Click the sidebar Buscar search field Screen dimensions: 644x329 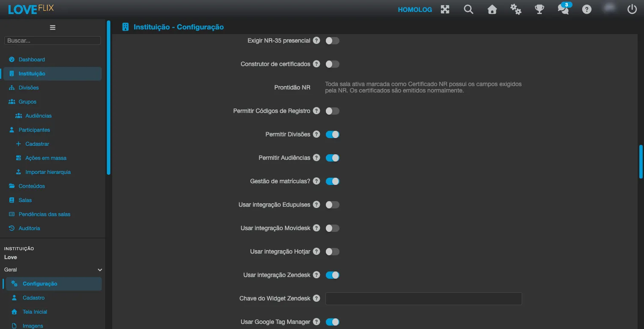(x=52, y=40)
